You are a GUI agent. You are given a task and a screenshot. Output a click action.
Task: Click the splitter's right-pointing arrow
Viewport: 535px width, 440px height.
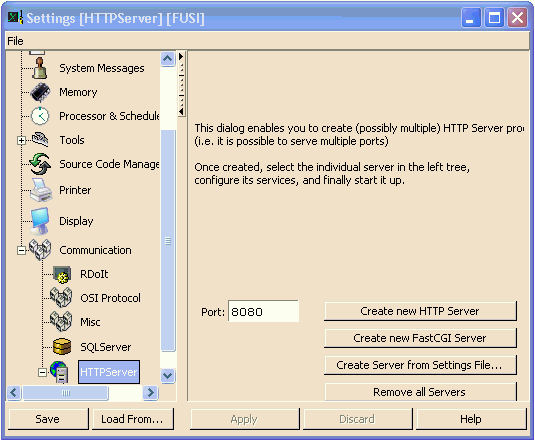pos(181,56)
